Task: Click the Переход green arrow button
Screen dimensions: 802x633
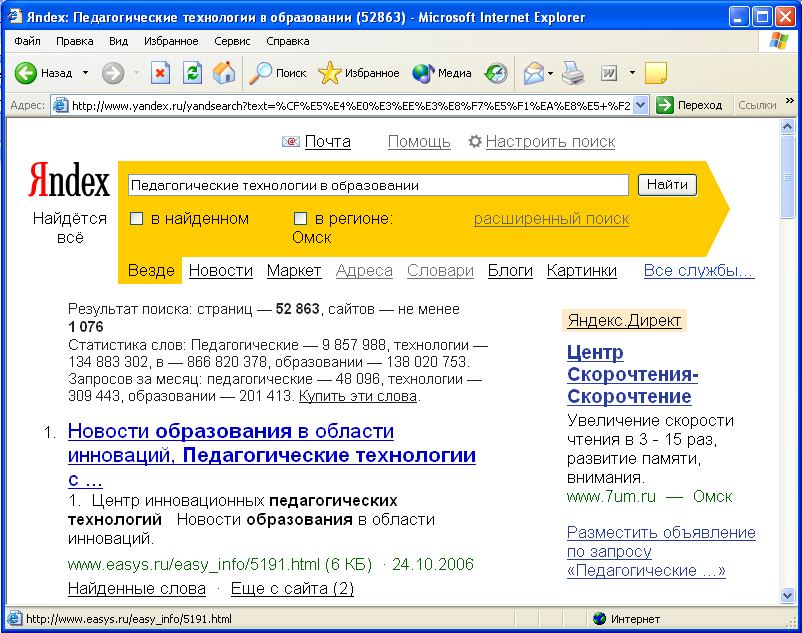Action: 689,105
